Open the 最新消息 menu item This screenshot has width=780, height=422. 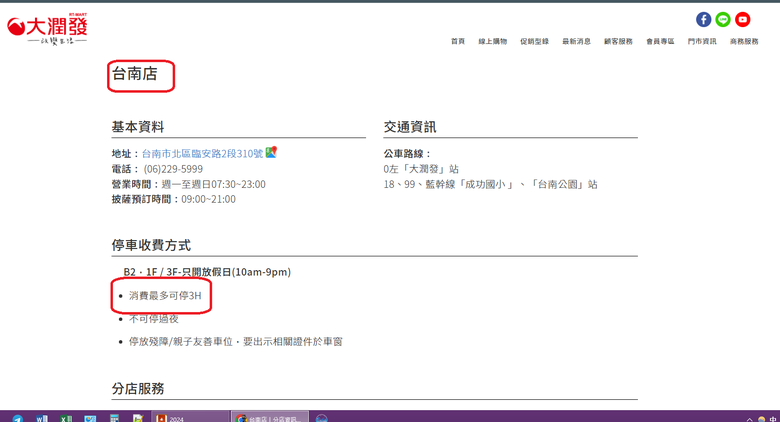point(577,41)
